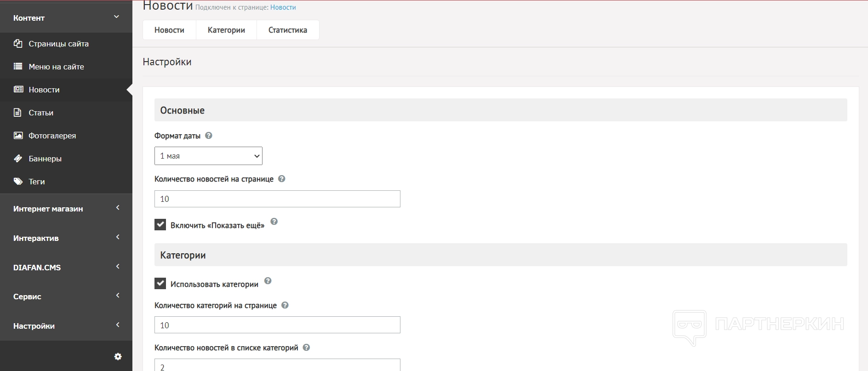Open the Статистика tab

pyautogui.click(x=288, y=30)
